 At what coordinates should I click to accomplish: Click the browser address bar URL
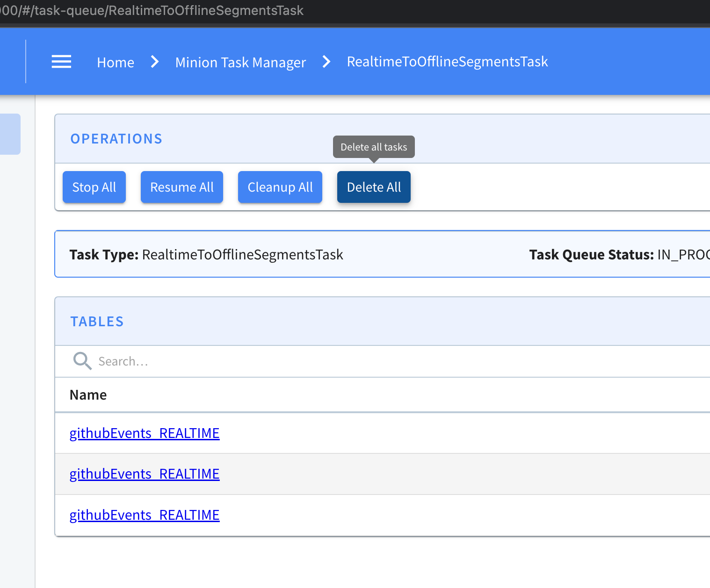152,10
